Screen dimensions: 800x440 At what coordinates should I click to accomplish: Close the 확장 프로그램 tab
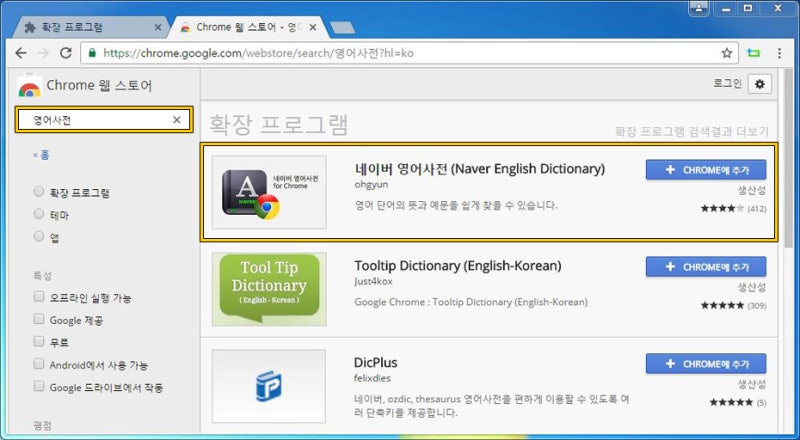coord(158,28)
